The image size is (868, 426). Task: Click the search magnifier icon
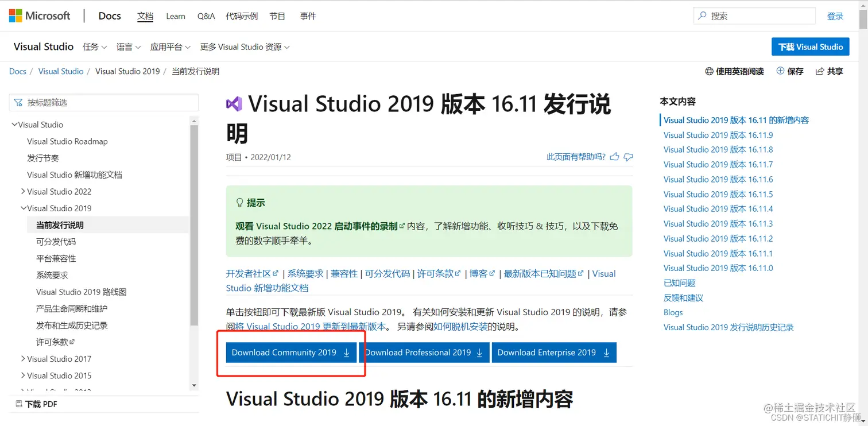coord(702,16)
